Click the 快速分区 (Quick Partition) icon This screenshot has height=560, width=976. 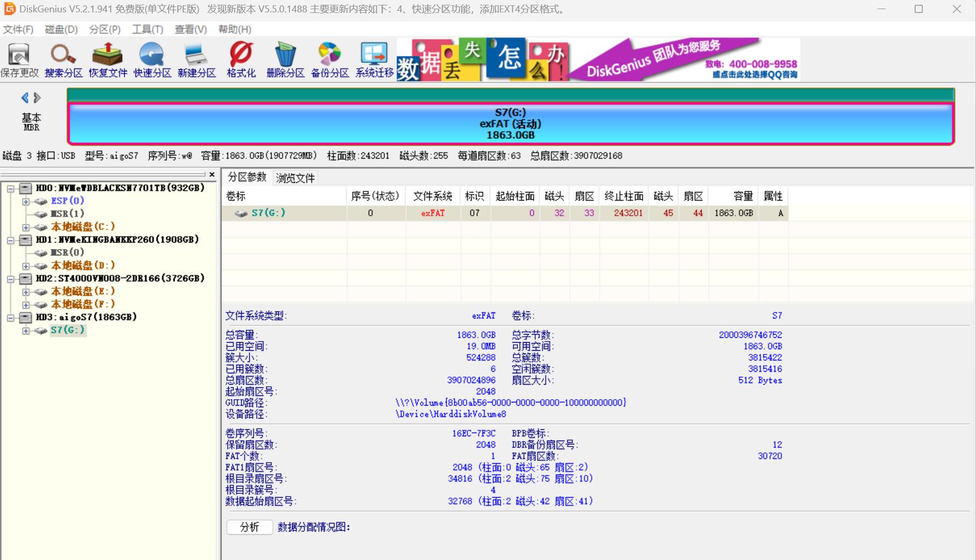coord(151,59)
